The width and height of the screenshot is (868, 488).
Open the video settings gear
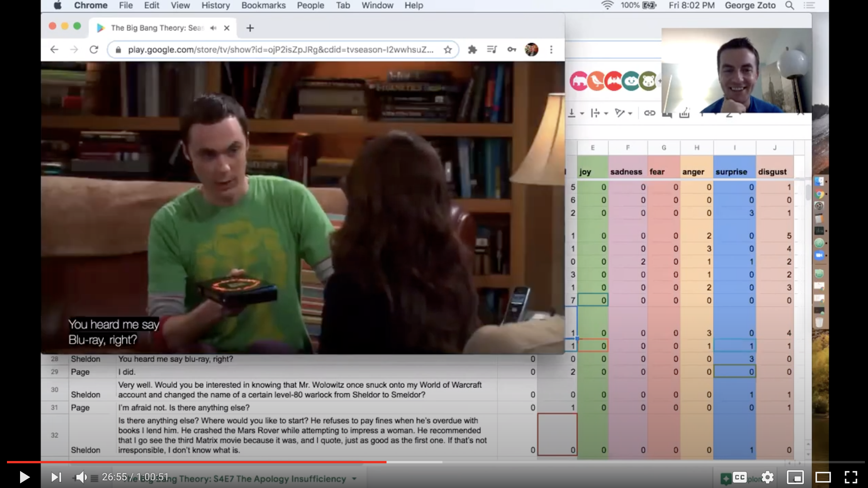(x=768, y=477)
